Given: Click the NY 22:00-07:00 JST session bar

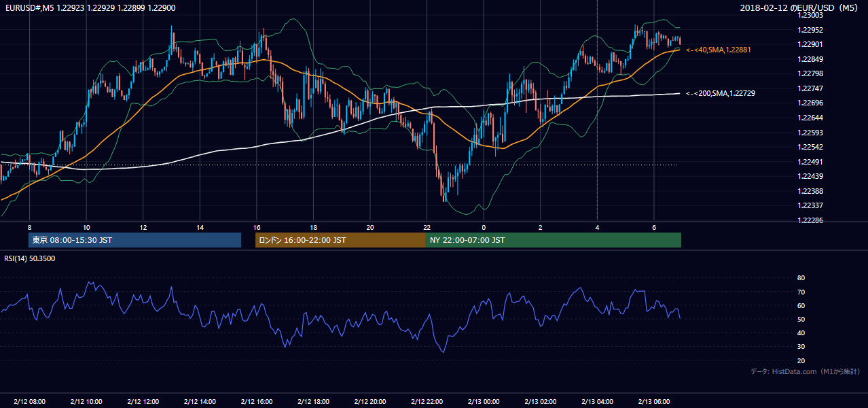Looking at the screenshot, I should pyautogui.click(x=554, y=240).
